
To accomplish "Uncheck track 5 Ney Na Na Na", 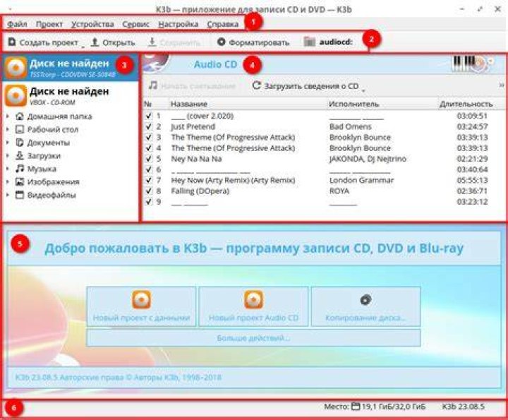I will pos(148,159).
